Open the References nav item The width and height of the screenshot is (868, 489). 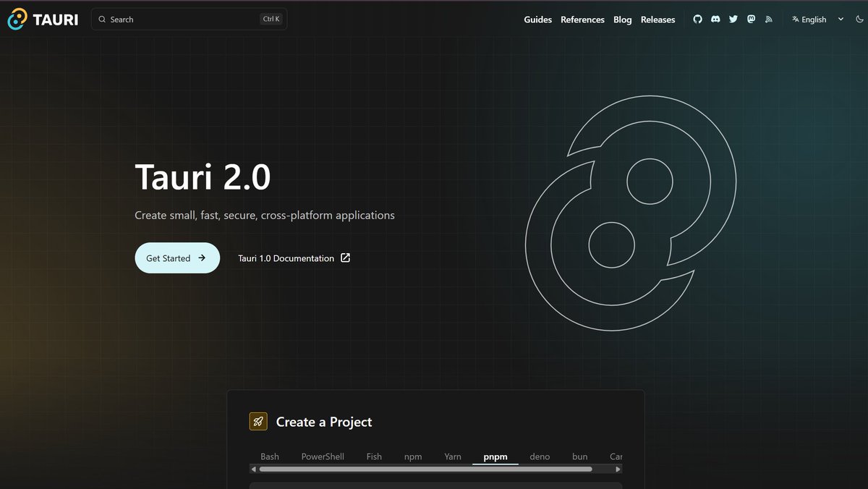(582, 20)
